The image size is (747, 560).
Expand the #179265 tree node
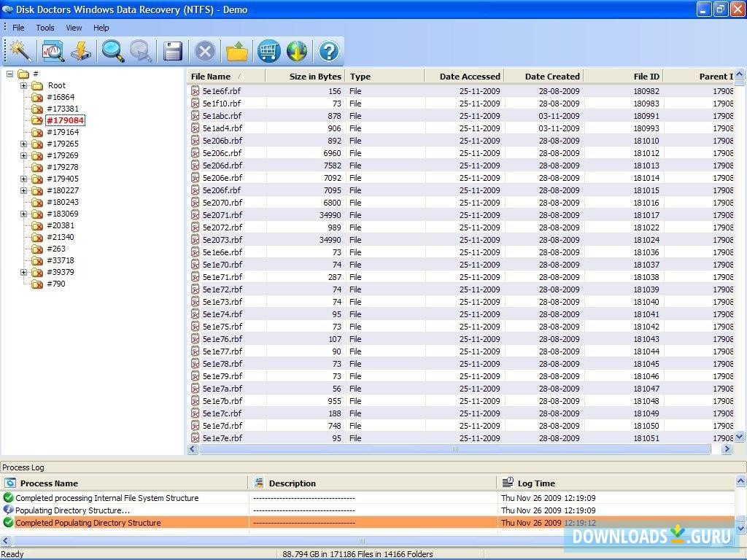pos(24,144)
